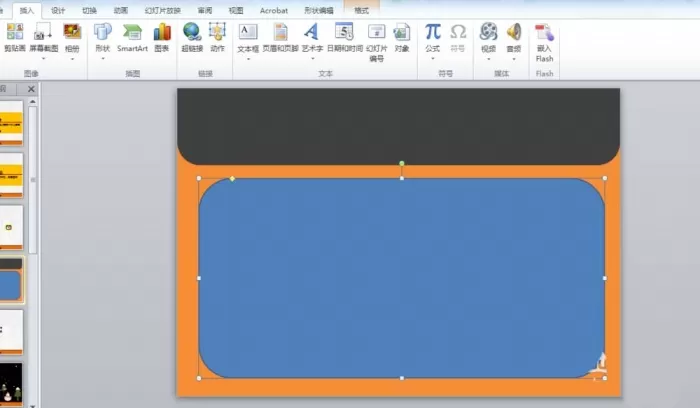Expand the Text Box dropdown arrow
This screenshot has height=408, width=700.
click(248, 58)
